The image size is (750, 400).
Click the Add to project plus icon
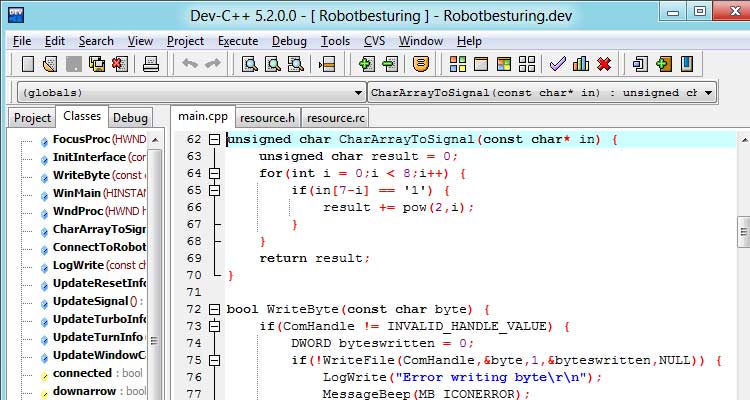366,64
